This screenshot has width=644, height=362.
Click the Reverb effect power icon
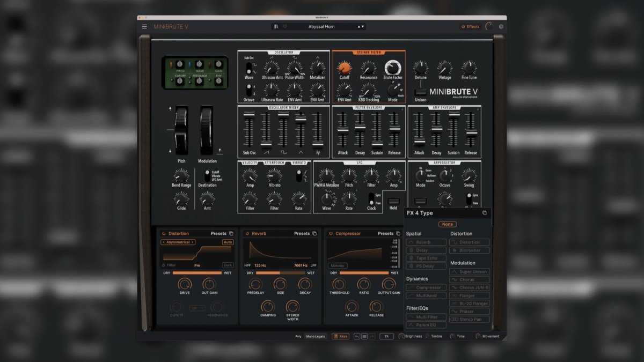click(x=247, y=234)
